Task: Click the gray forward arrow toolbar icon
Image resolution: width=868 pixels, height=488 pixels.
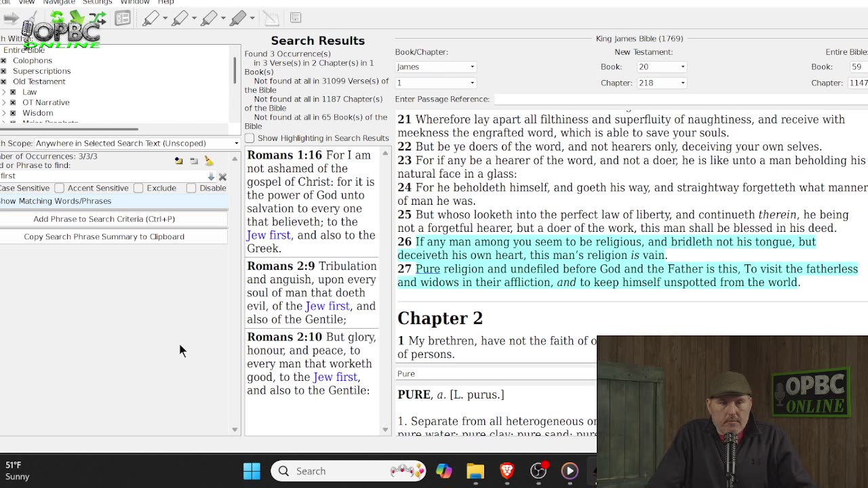Action: (x=11, y=18)
